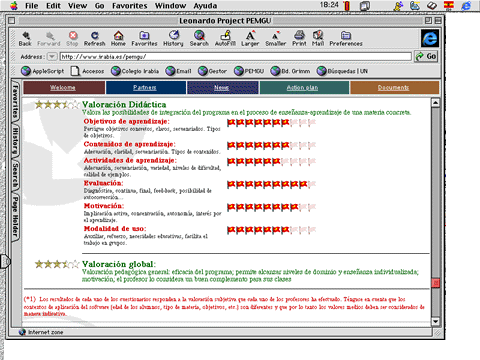
Task: Follow the Documents navigation link
Action: tap(393, 87)
